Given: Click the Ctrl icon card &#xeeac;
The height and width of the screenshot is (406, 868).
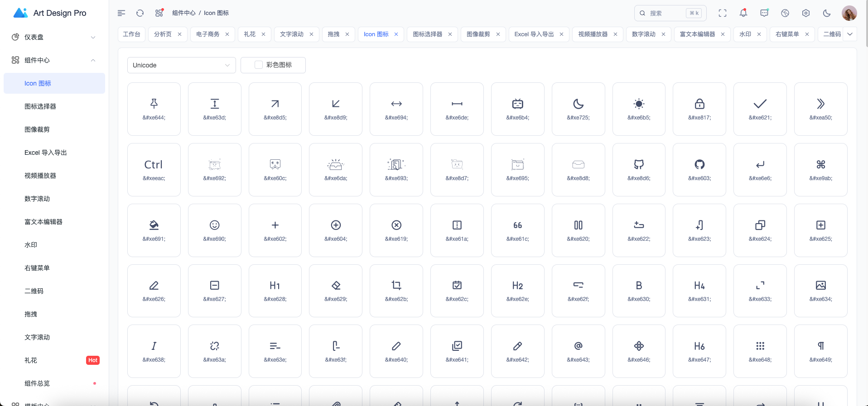Looking at the screenshot, I should (x=154, y=170).
